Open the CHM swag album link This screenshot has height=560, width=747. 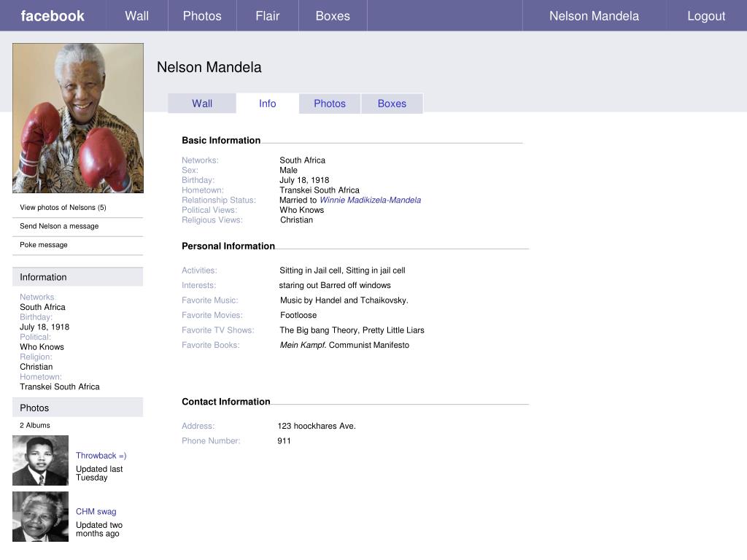pyautogui.click(x=96, y=511)
